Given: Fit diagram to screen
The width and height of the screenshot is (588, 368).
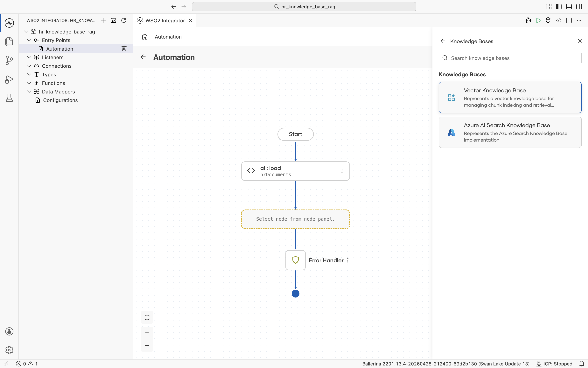Looking at the screenshot, I should click(147, 317).
